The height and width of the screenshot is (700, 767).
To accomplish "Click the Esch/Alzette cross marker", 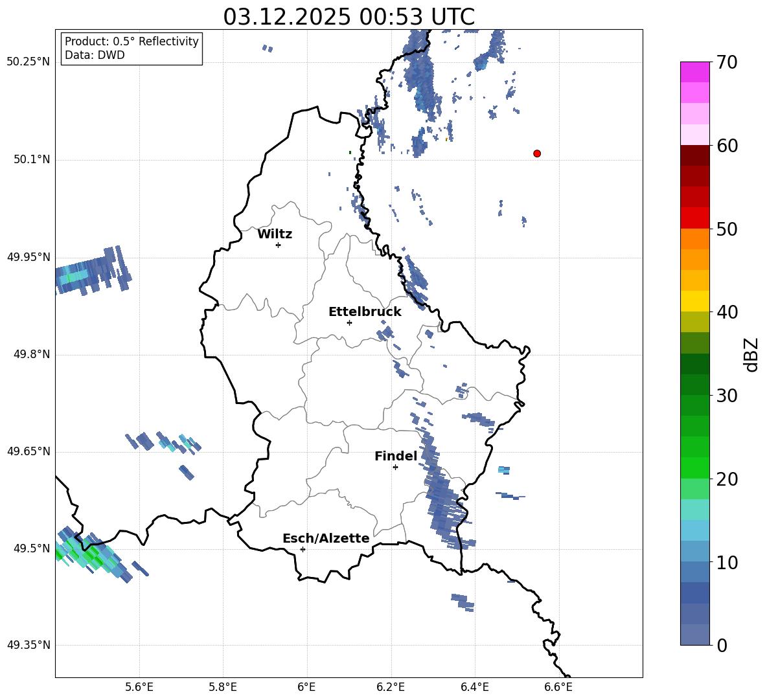I will tap(303, 549).
